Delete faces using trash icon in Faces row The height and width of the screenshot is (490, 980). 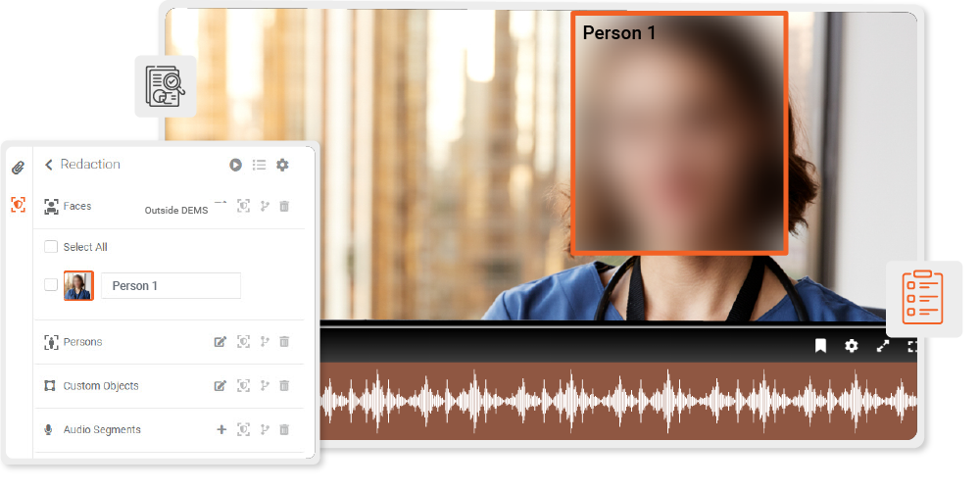[284, 206]
